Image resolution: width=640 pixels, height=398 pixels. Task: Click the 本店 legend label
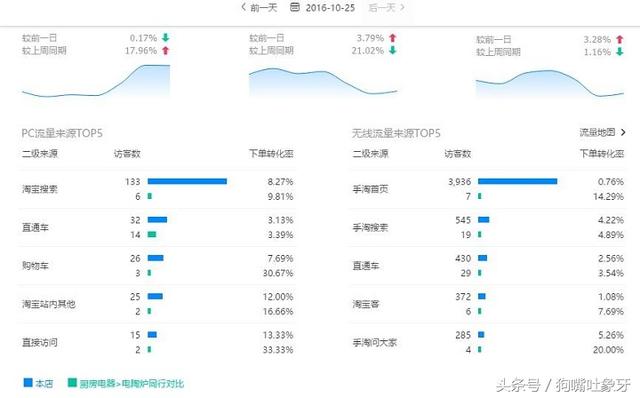(x=44, y=384)
